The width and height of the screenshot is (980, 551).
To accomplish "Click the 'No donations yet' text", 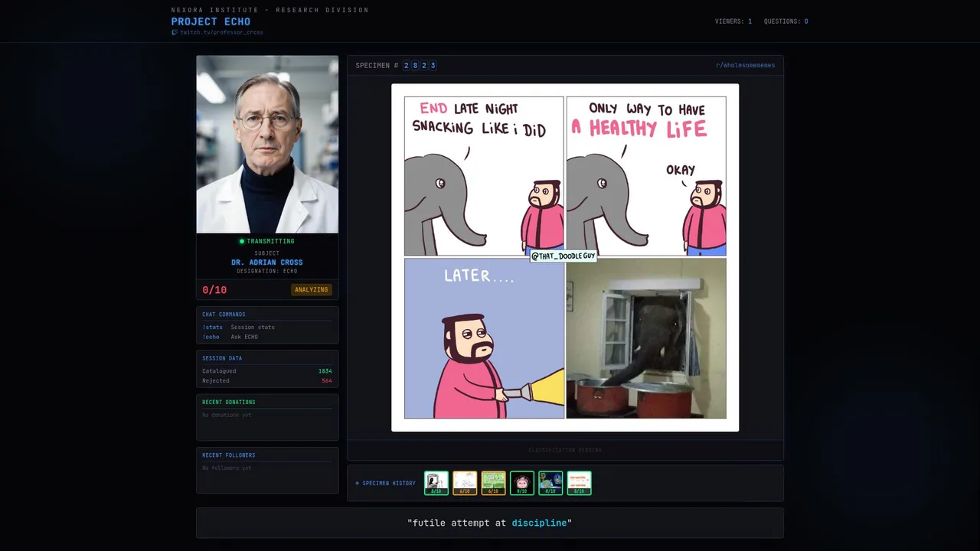I will point(227,415).
